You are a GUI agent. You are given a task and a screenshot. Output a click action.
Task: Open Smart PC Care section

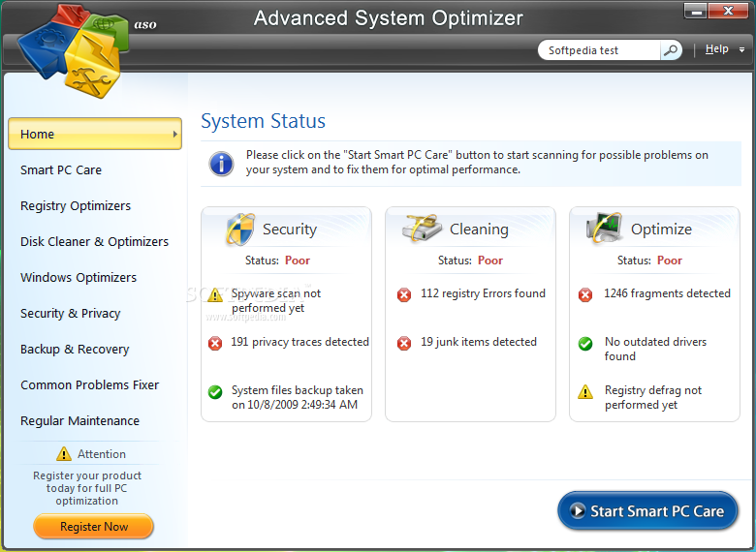(61, 170)
